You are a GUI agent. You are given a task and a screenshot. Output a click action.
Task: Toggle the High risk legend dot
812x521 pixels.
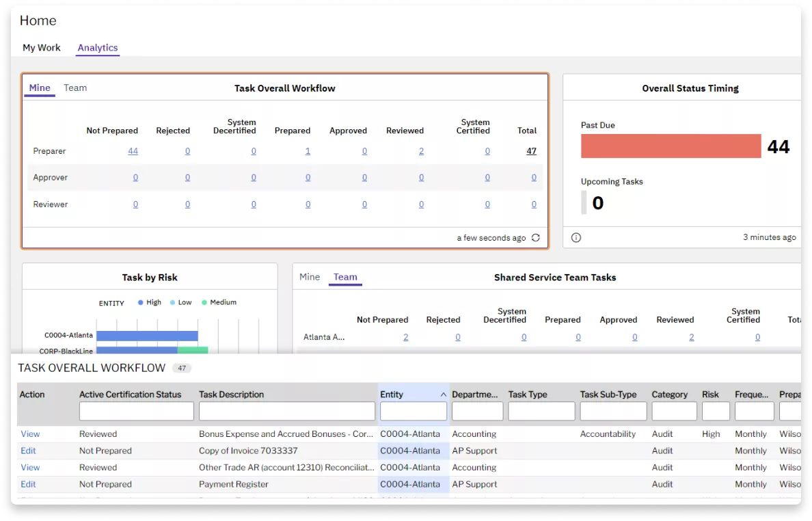(141, 302)
